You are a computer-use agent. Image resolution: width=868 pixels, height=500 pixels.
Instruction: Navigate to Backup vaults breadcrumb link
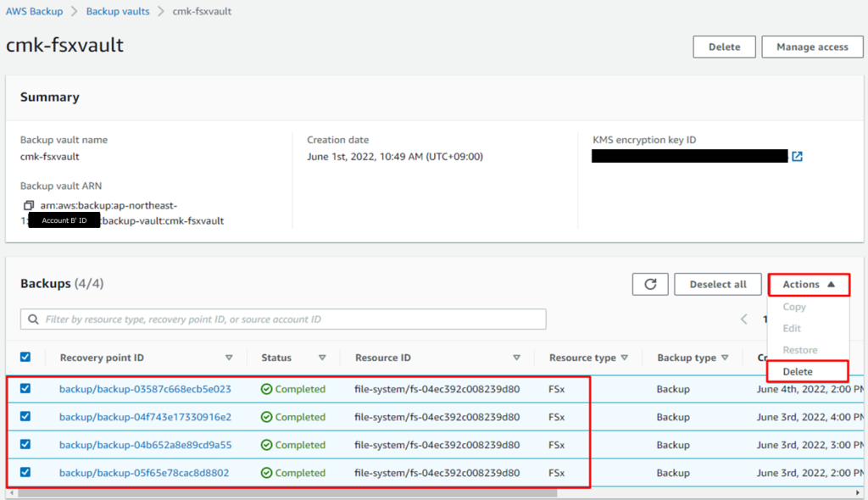(118, 11)
